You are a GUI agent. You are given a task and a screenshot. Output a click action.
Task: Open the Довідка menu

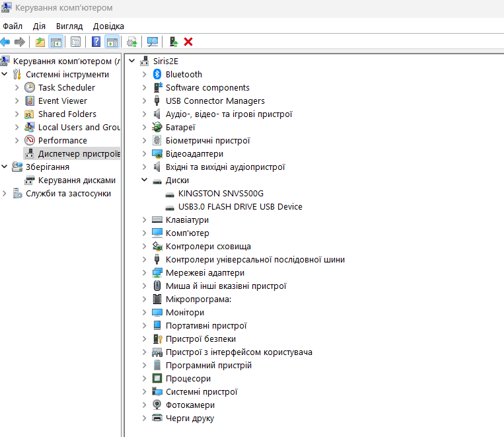(108, 26)
